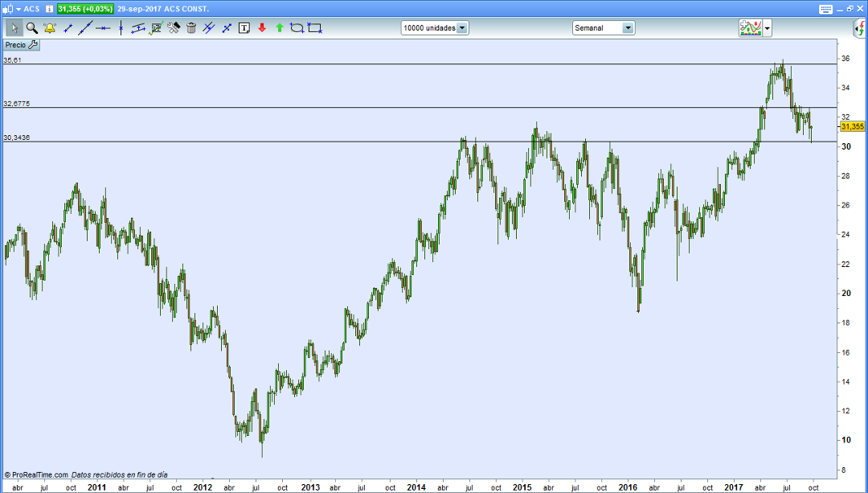Click the 'i' instrument info button
The height and width of the screenshot is (493, 868).
click(x=49, y=7)
